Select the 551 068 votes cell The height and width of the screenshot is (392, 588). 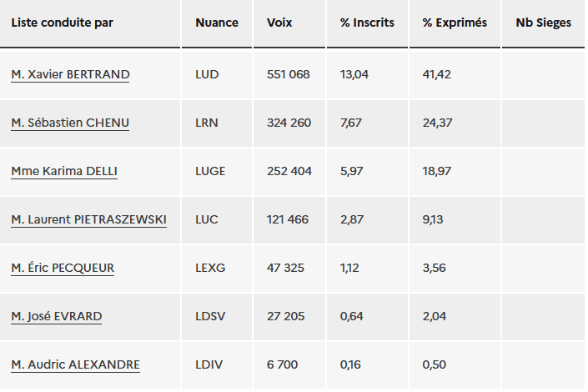pos(289,74)
